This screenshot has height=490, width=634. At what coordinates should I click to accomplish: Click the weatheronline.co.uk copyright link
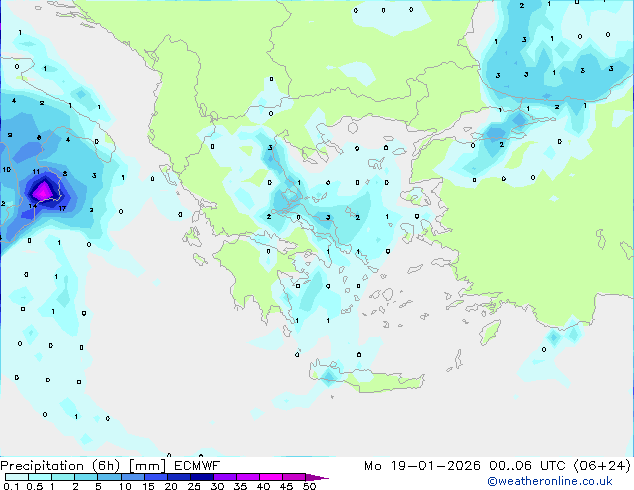click(x=550, y=481)
